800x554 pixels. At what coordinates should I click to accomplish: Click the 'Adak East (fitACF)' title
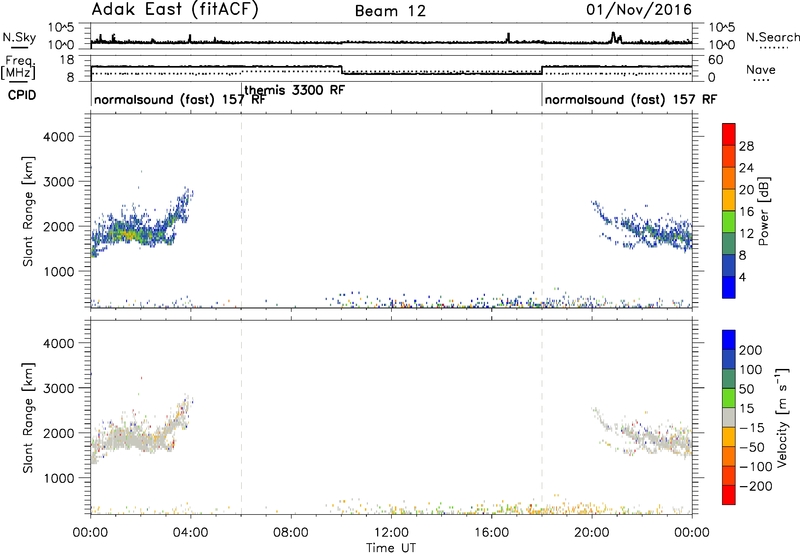[174, 10]
